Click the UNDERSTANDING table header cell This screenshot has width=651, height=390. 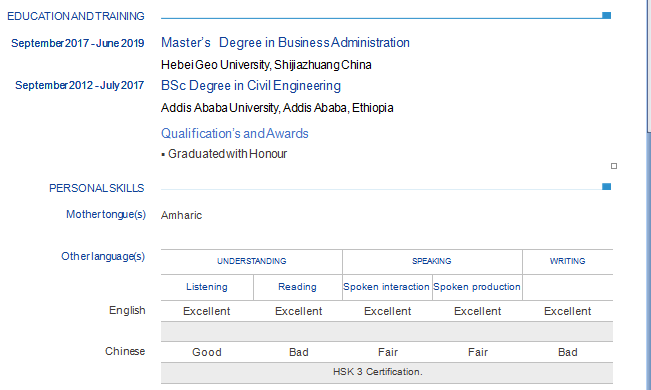pyautogui.click(x=252, y=261)
